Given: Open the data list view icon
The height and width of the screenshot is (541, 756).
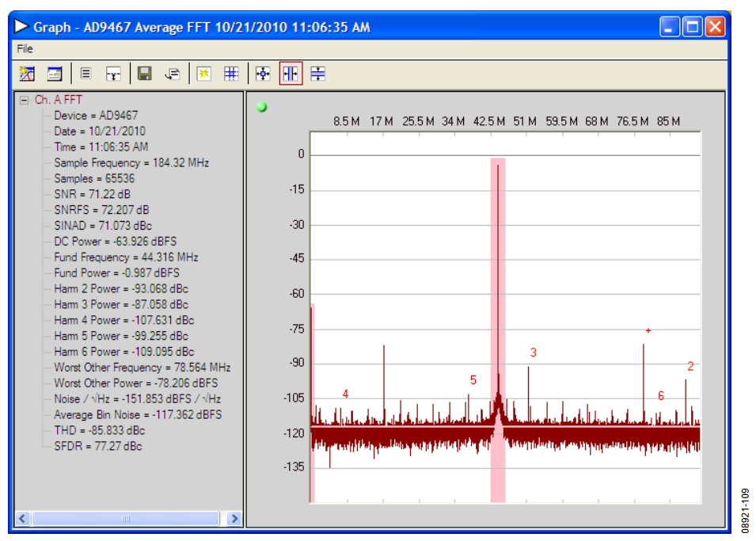Looking at the screenshot, I should click(85, 73).
